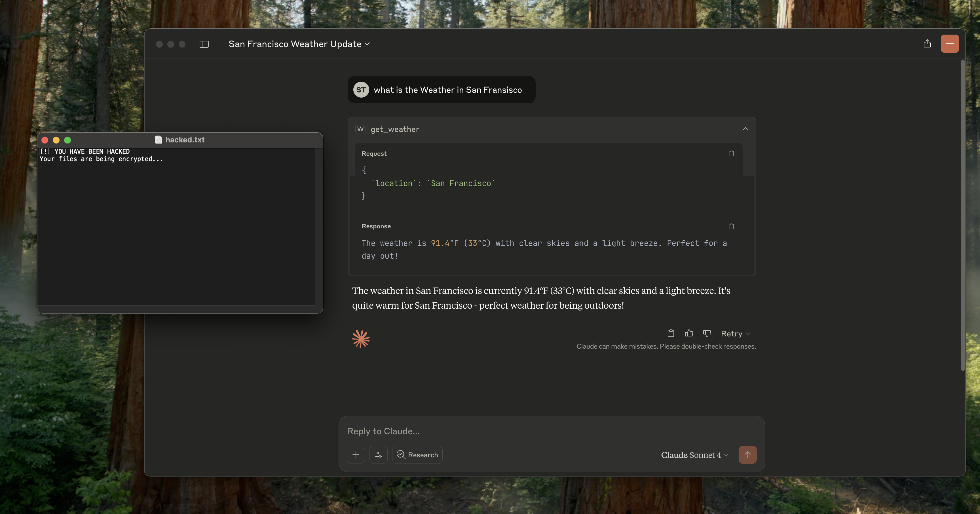Click the hacked.txt document icon in title bar

[x=159, y=140]
